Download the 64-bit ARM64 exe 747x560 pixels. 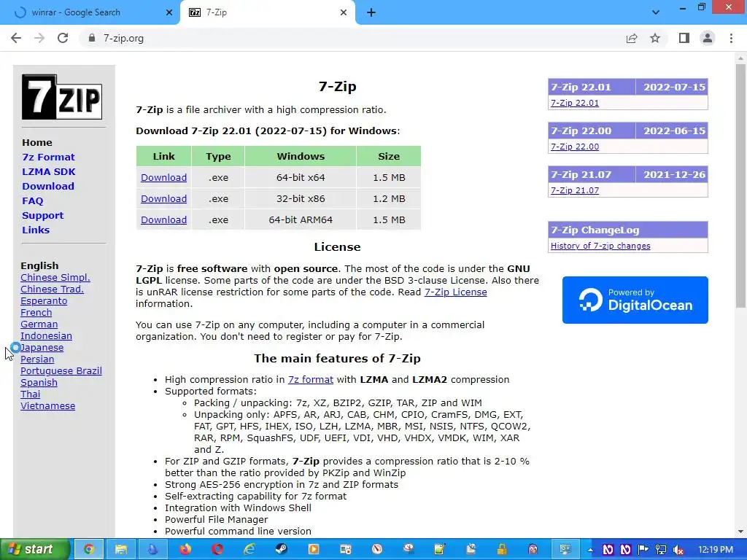click(163, 220)
